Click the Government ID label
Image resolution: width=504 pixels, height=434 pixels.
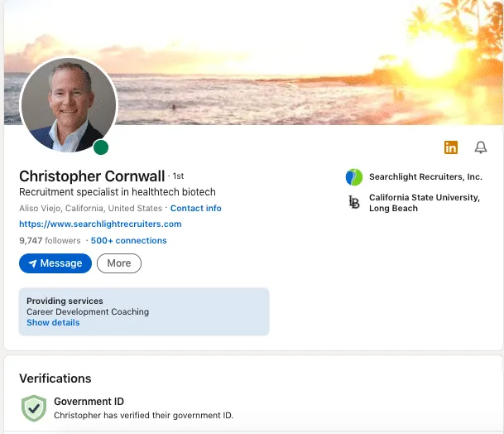pyautogui.click(x=89, y=401)
